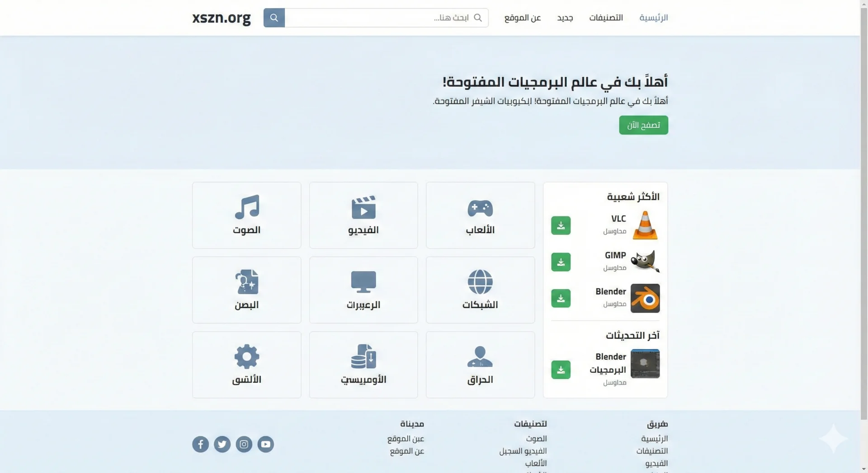Open the Facebook social icon

pyautogui.click(x=200, y=444)
